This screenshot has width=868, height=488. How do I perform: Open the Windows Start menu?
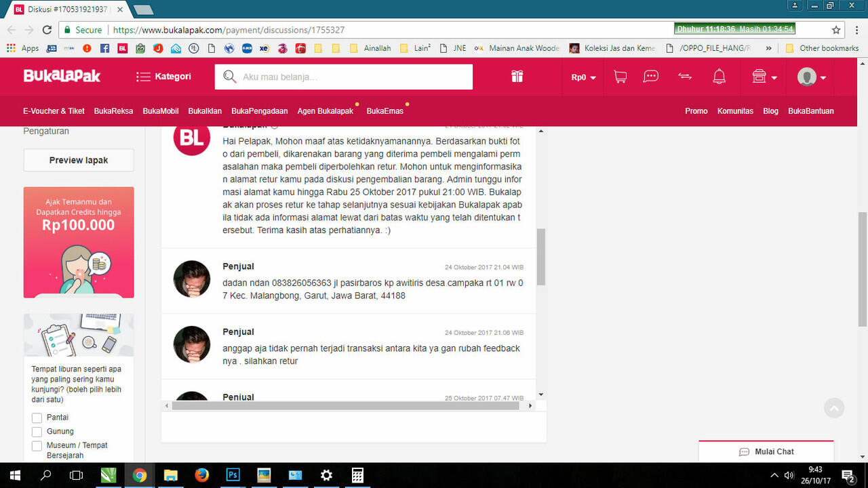point(14,475)
